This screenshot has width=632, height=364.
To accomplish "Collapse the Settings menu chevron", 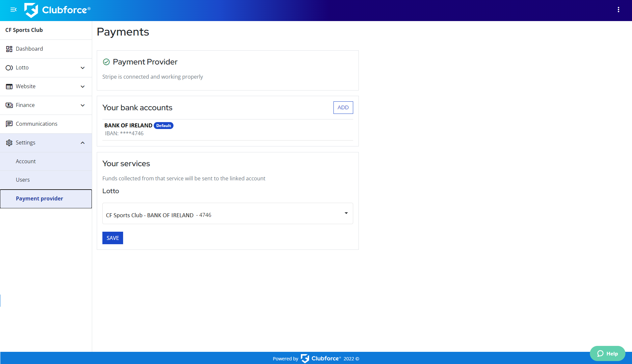I will (x=83, y=143).
